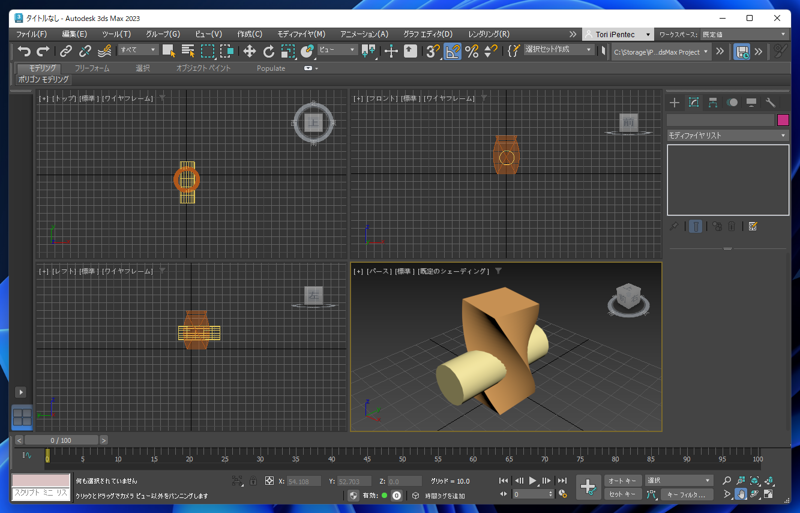Expand the モディファイヤ リスト dropdown
The image size is (800, 513).
727,135
